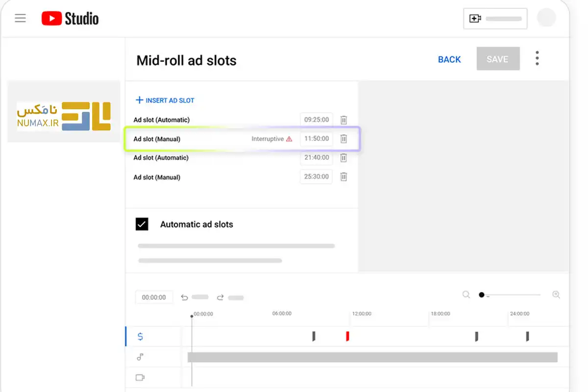
Task: Click the Create video camera icon
Action: [475, 19]
